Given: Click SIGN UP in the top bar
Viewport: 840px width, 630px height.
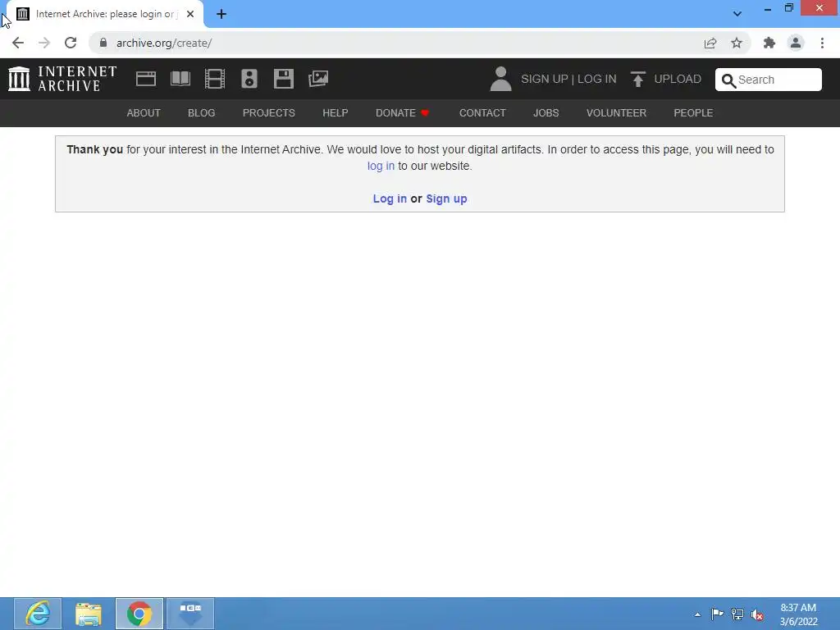Looking at the screenshot, I should click(x=545, y=80).
